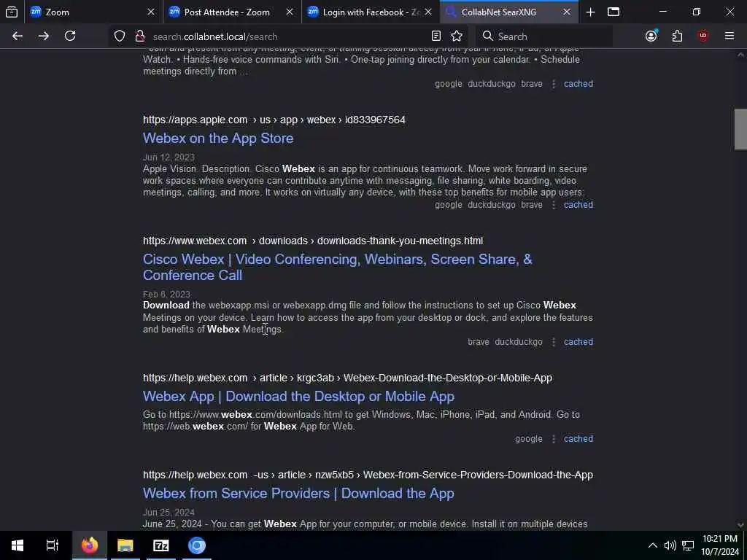The image size is (747, 560).
Task: Switch to Login with Facebook tab
Action: pos(371,12)
